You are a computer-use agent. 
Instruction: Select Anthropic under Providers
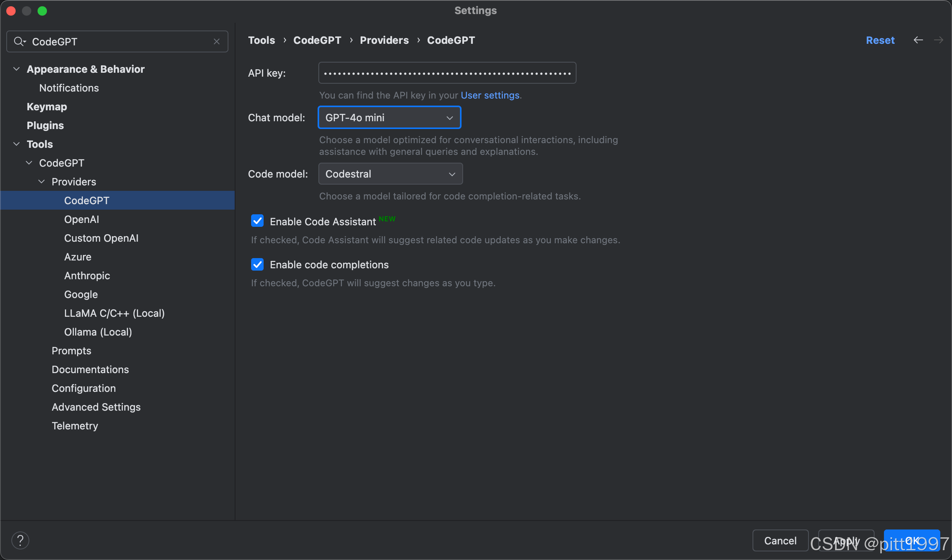tap(87, 276)
